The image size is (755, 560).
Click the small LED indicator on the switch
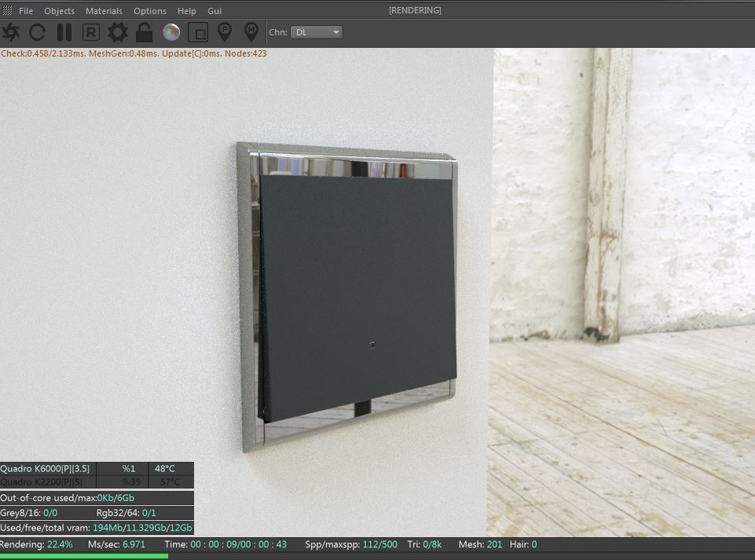click(372, 344)
